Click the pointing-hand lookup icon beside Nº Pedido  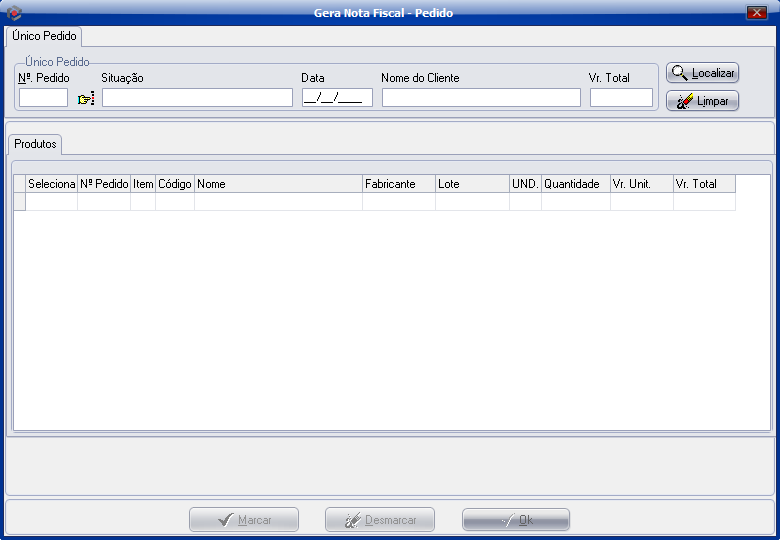85,98
